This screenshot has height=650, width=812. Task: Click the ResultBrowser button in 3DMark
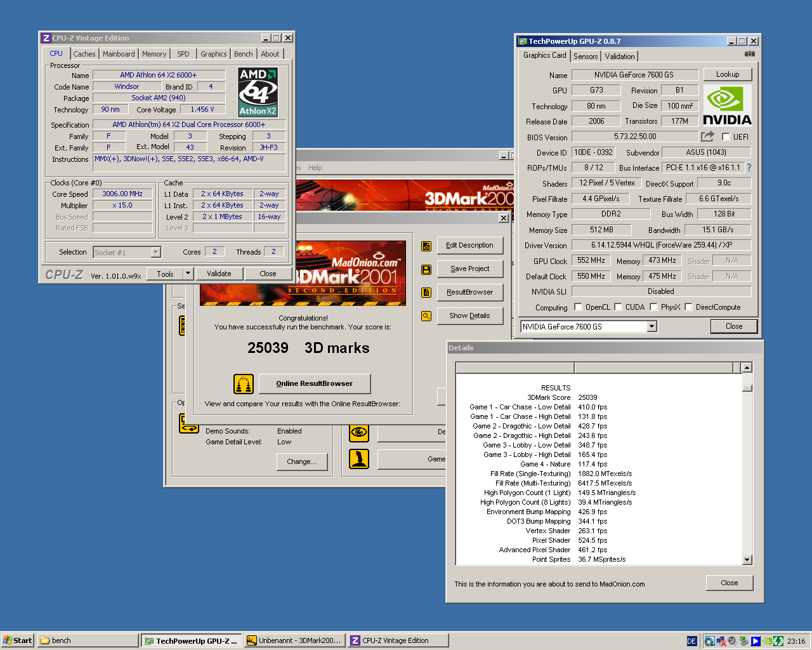tap(469, 292)
